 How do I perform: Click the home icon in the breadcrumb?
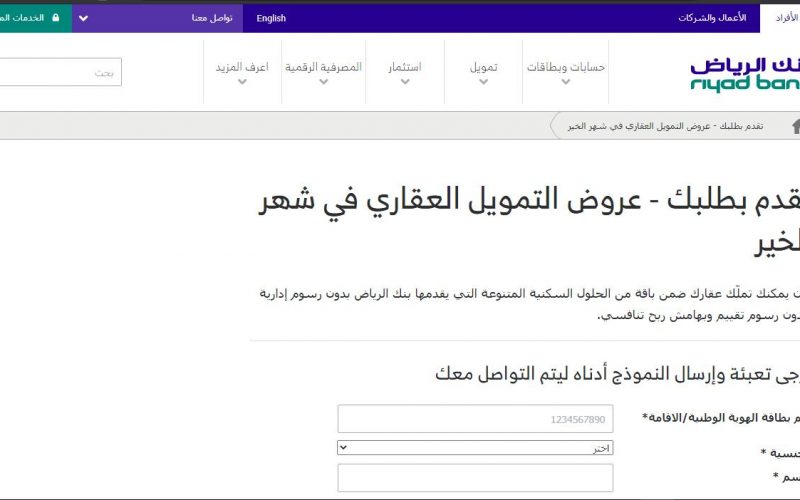tap(795, 126)
